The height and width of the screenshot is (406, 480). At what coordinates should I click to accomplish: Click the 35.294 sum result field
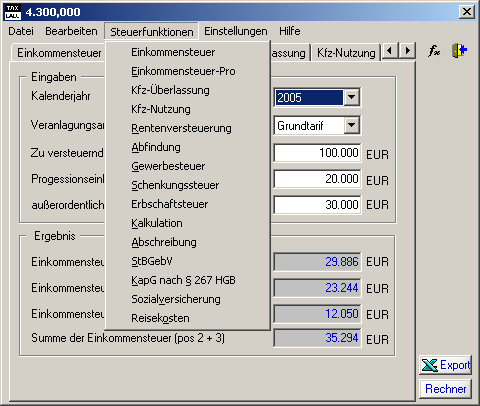click(317, 338)
